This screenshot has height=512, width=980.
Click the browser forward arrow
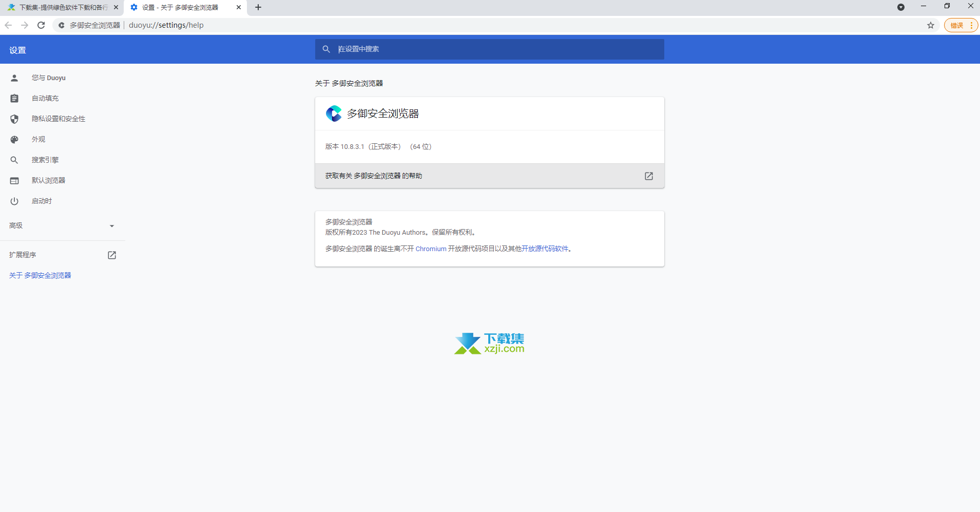(25, 25)
